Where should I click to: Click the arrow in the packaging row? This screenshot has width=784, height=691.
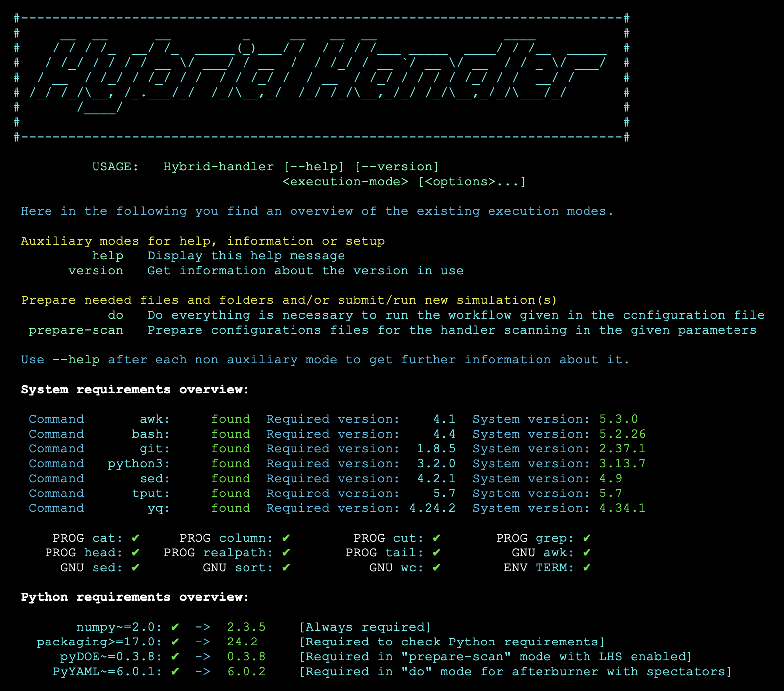click(203, 642)
